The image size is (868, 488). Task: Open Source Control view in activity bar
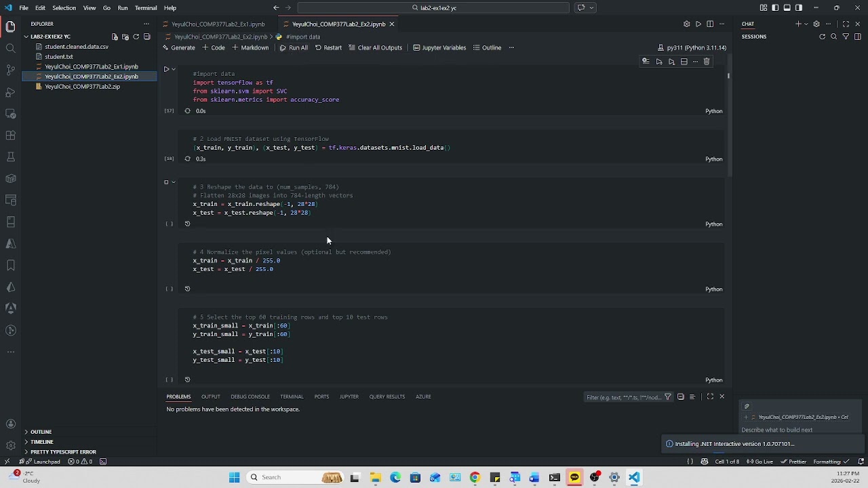coord(11,70)
